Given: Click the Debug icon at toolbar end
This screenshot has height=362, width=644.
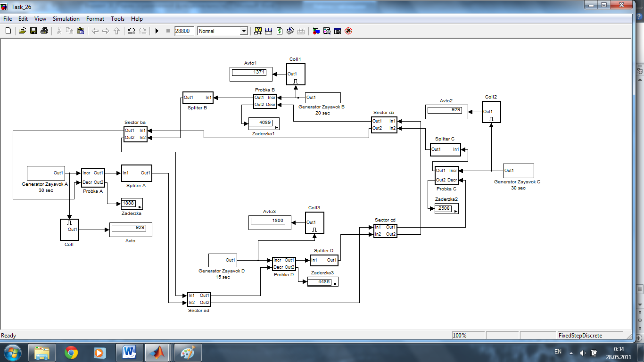Looking at the screenshot, I should [348, 31].
